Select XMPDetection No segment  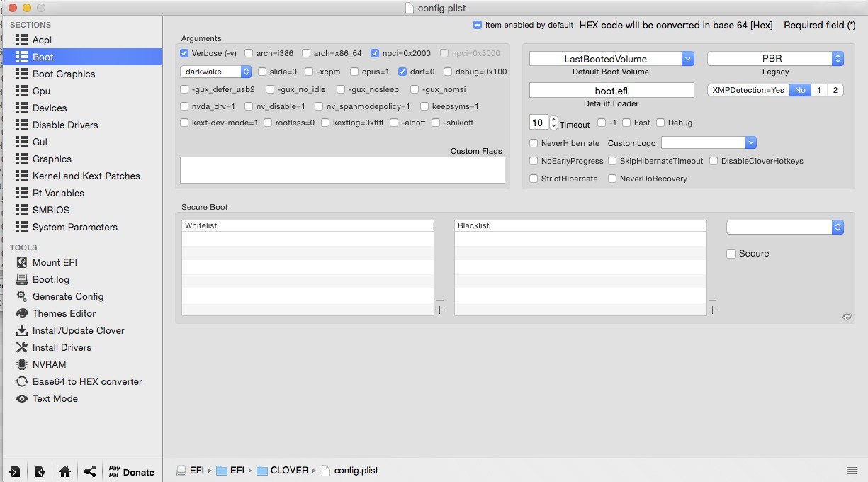(x=800, y=90)
